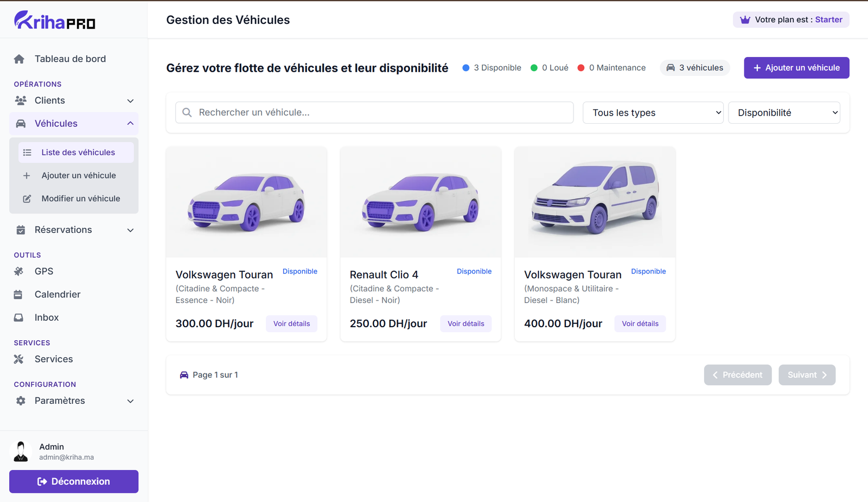
Task: Click the Admin profile avatar
Action: pyautogui.click(x=21, y=452)
